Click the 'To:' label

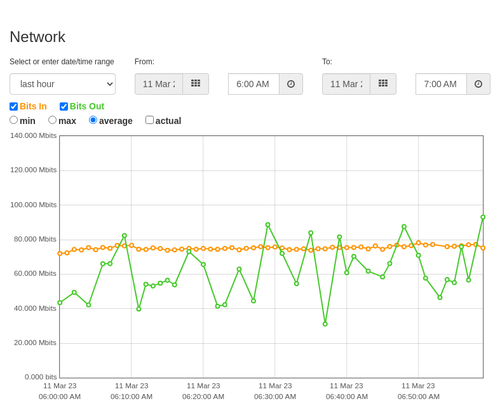(327, 62)
